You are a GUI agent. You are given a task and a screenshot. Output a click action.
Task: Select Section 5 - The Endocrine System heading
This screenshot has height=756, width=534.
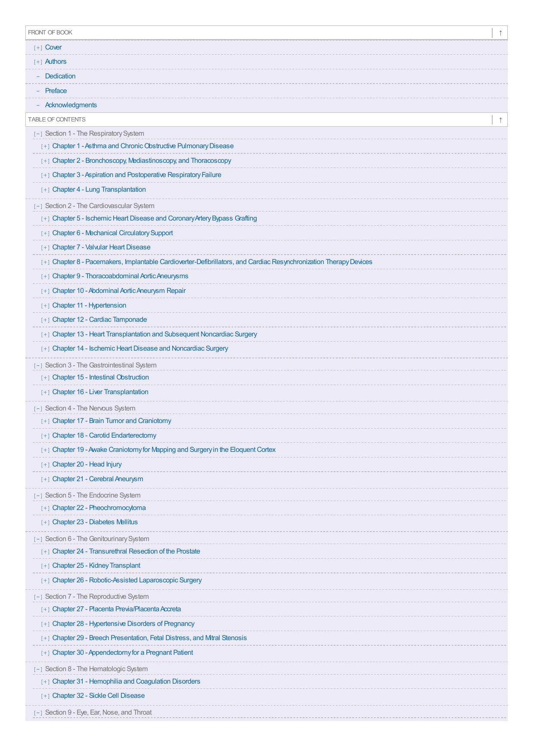93,495
